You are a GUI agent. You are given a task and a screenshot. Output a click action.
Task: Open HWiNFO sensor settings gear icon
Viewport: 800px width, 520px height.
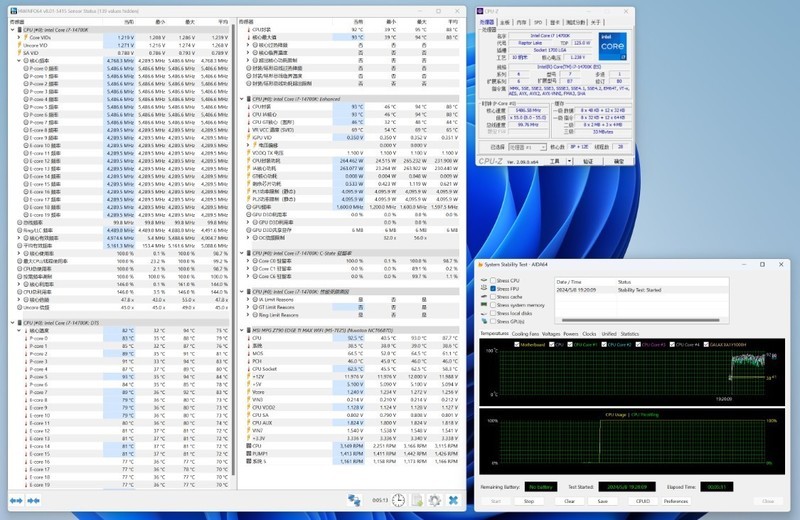coord(435,500)
